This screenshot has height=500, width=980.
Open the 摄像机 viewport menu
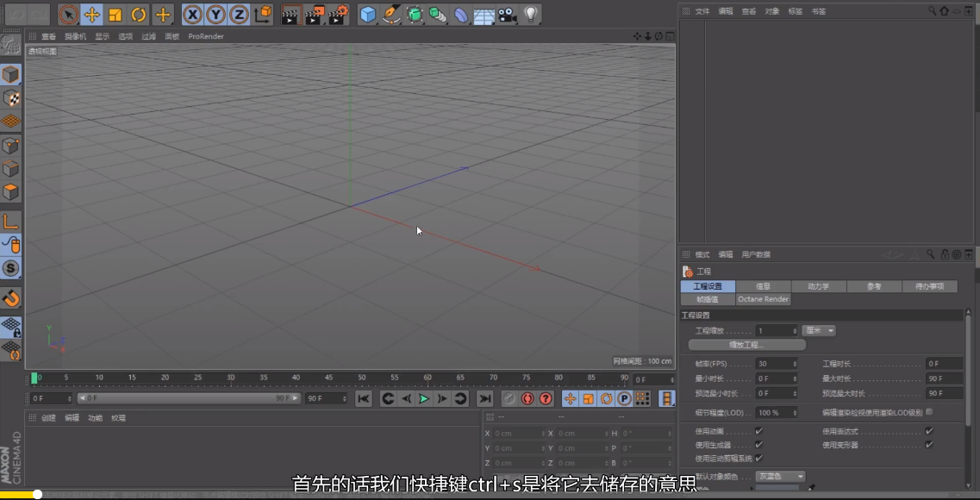[76, 36]
